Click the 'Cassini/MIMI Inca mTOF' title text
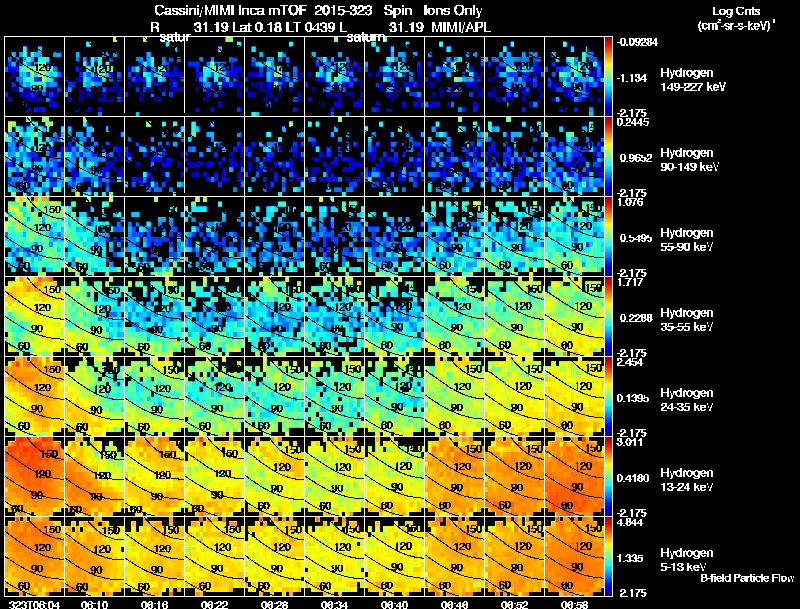The image size is (800, 609). [x=229, y=10]
